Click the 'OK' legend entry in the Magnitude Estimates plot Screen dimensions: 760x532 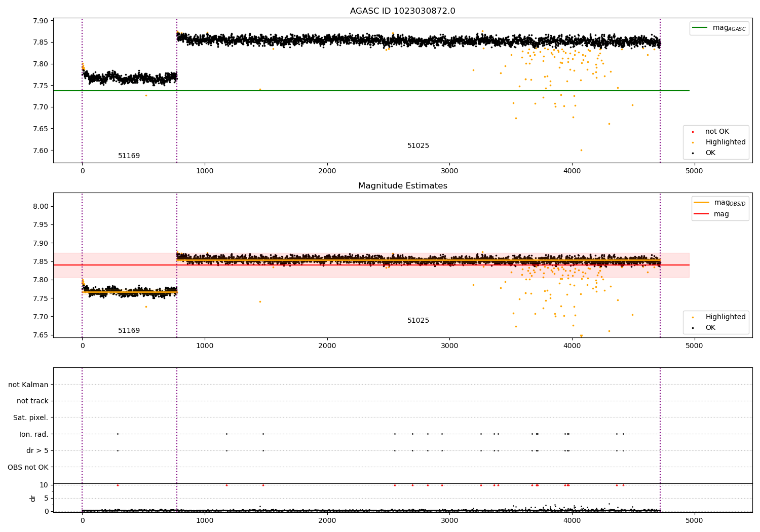[x=704, y=328]
